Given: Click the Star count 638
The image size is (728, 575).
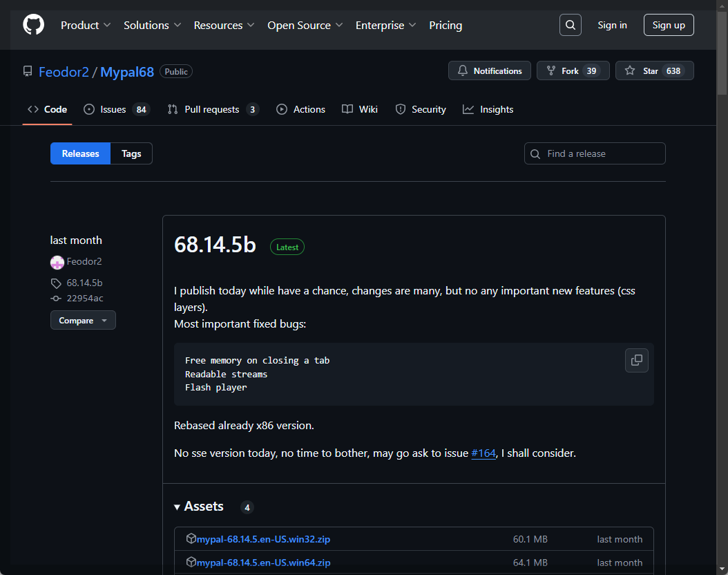Looking at the screenshot, I should (673, 70).
